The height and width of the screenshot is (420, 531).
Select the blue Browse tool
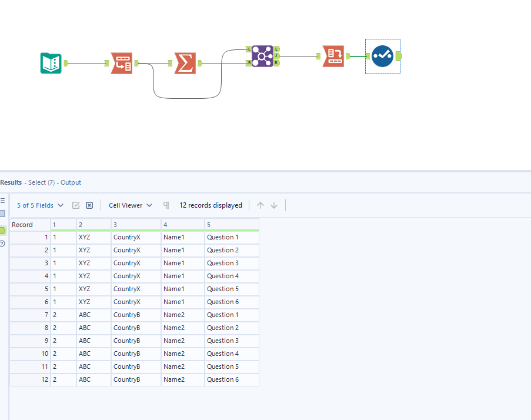point(383,56)
